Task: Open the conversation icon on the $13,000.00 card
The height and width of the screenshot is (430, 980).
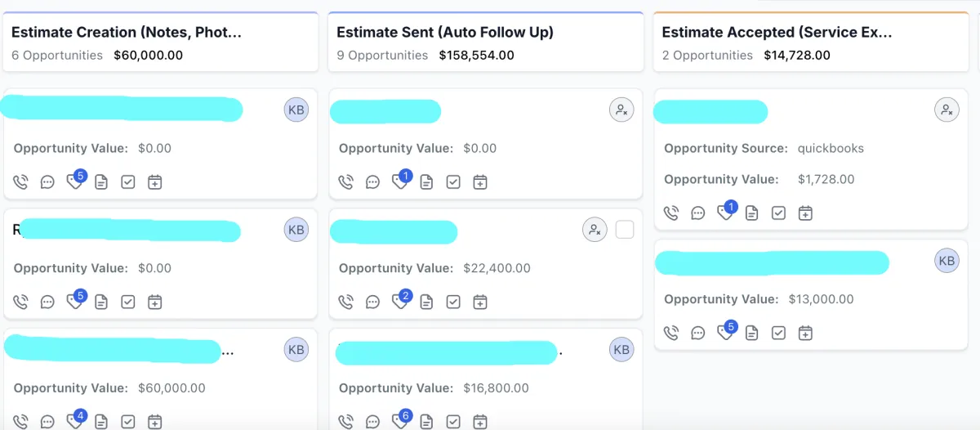Action: [x=697, y=333]
